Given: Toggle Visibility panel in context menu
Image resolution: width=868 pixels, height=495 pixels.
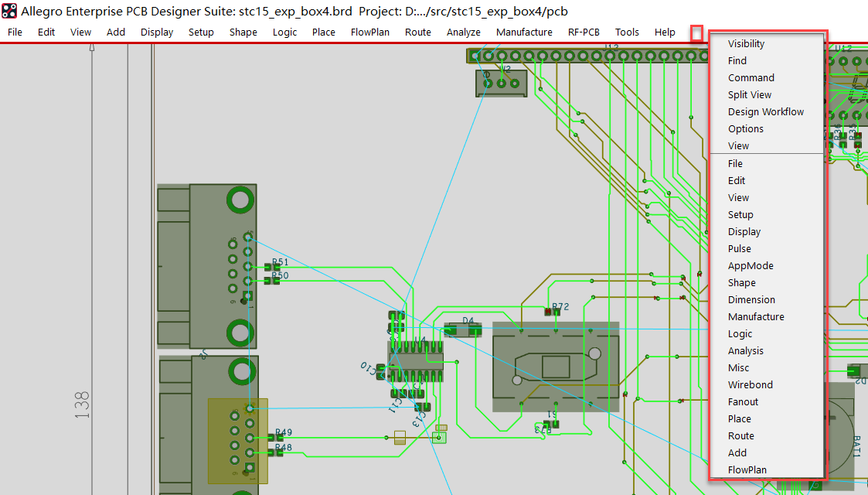Looking at the screenshot, I should pos(746,44).
